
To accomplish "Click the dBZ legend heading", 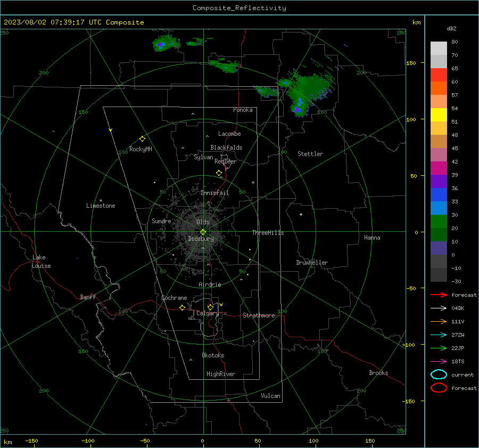I will [451, 28].
